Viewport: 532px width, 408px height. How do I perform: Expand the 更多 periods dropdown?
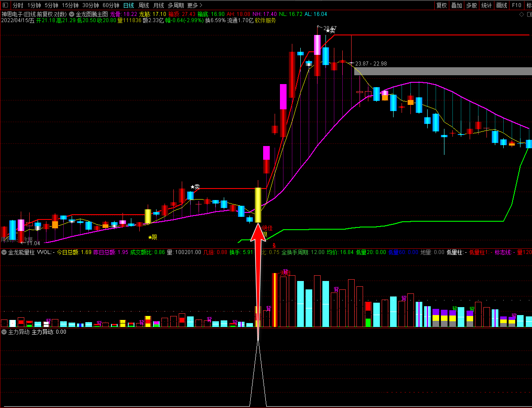click(x=195, y=5)
